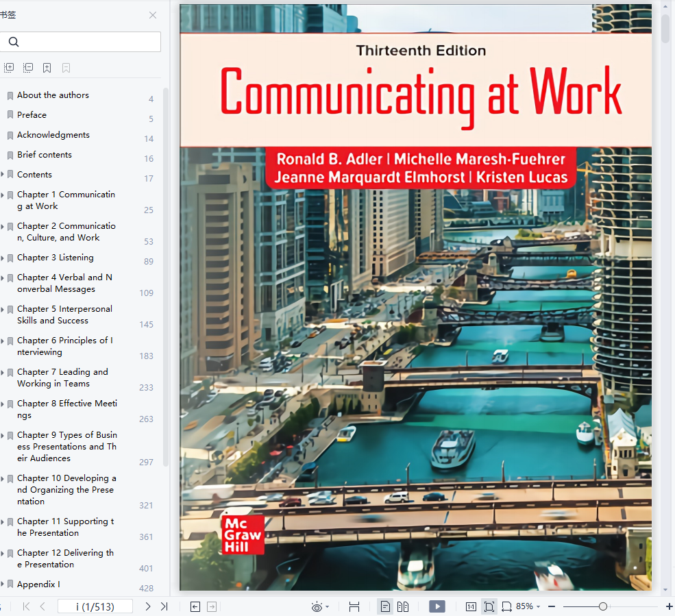Click the collapse all bookmarks icon
Image resolution: width=675 pixels, height=616 pixels.
tap(28, 68)
